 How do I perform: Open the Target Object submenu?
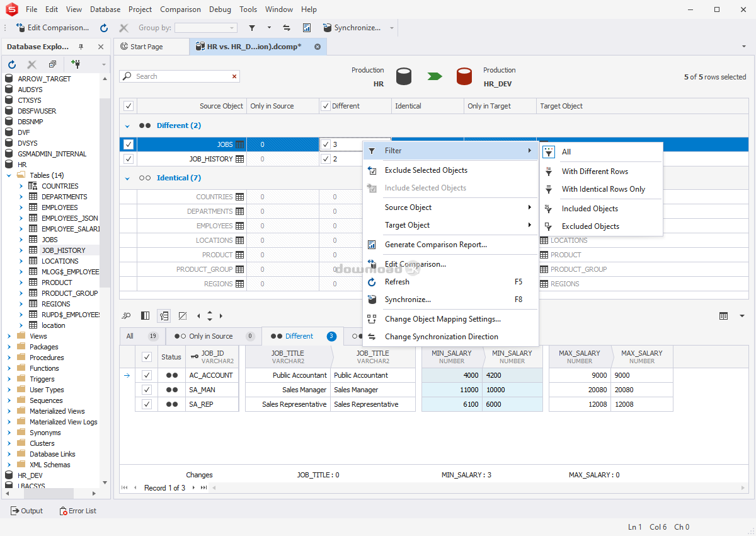click(x=450, y=225)
